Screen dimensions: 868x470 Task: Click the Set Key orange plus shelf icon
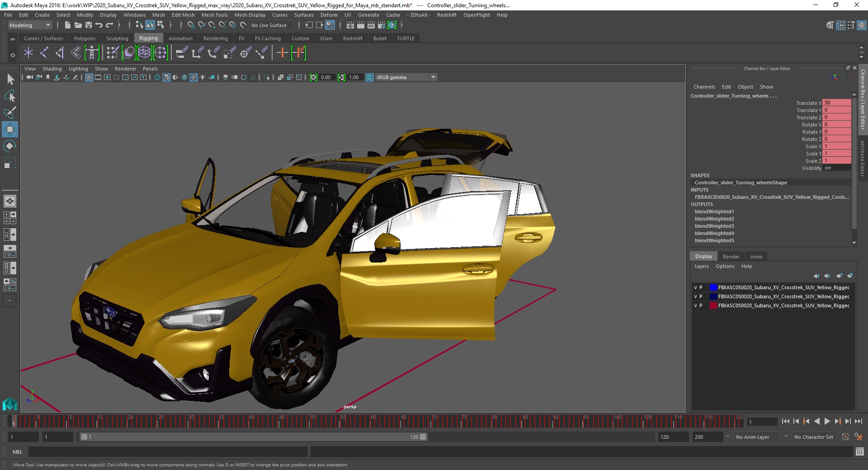(282, 53)
